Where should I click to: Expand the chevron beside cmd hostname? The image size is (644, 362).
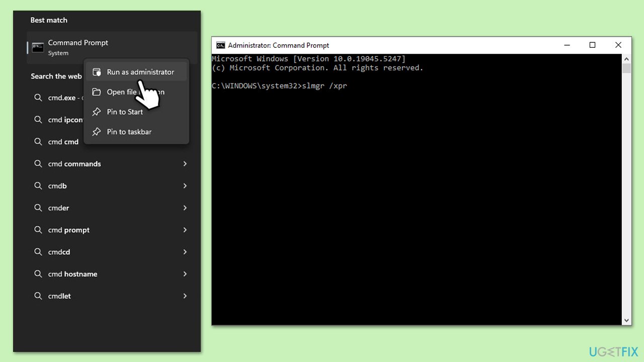pyautogui.click(x=185, y=274)
